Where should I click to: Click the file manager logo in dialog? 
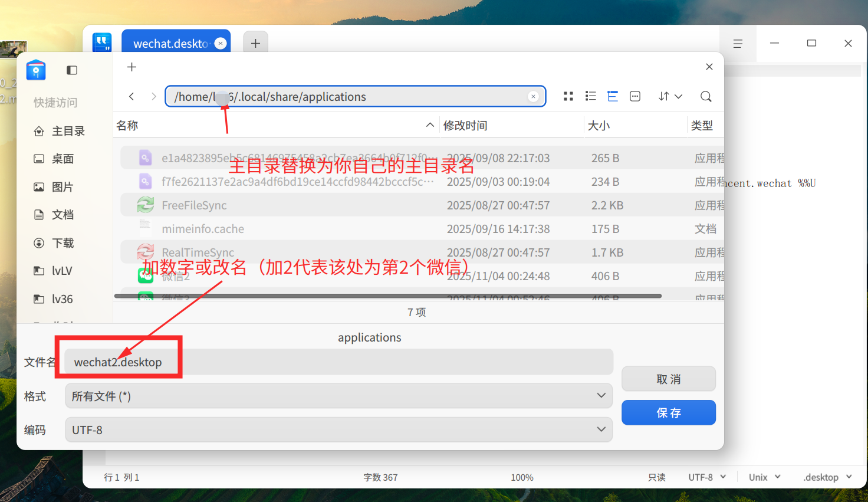click(36, 70)
